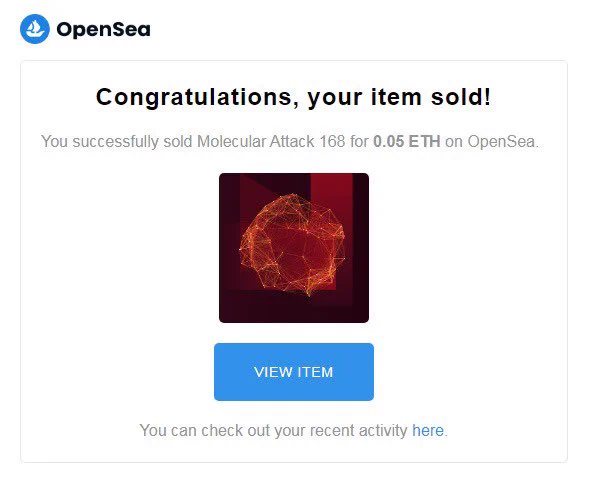Open the Molecular Attack NFT thumbnail
This screenshot has height=503, width=591.
pyautogui.click(x=294, y=248)
